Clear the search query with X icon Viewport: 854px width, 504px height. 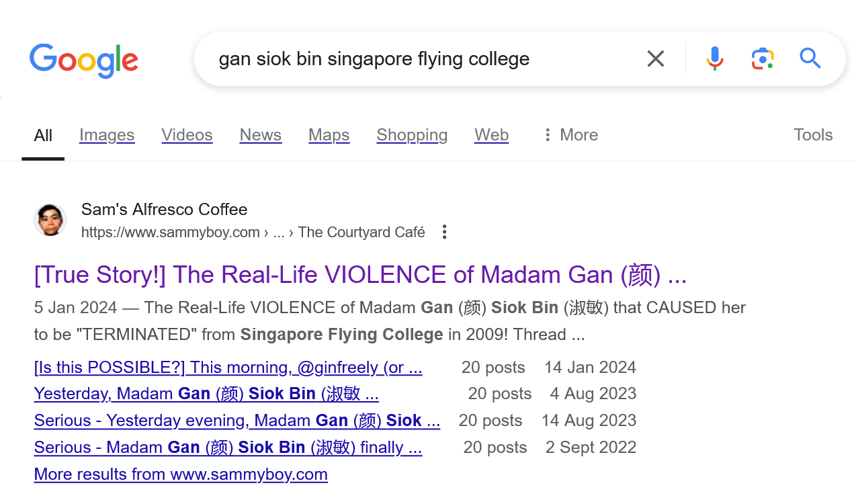point(656,59)
